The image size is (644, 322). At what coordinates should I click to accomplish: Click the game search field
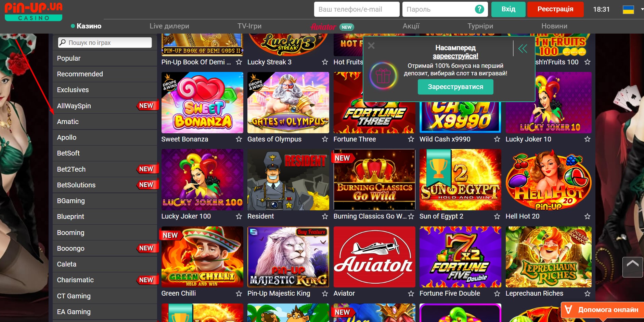(105, 42)
